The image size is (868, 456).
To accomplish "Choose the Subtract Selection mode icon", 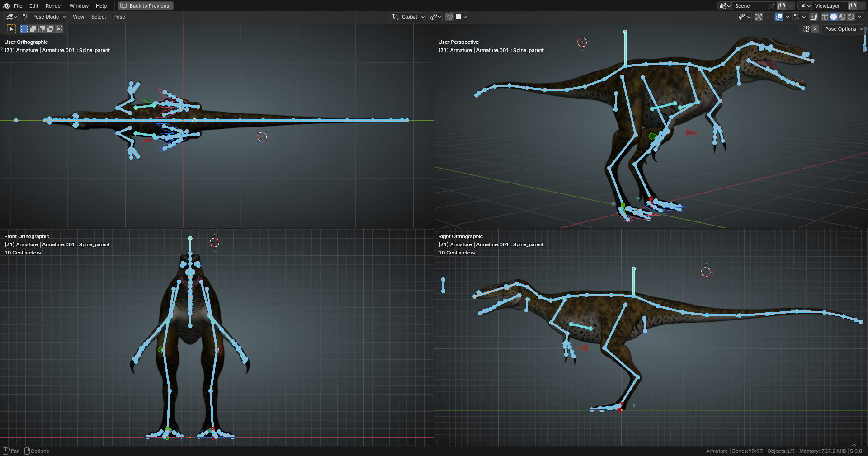I will click(x=42, y=29).
